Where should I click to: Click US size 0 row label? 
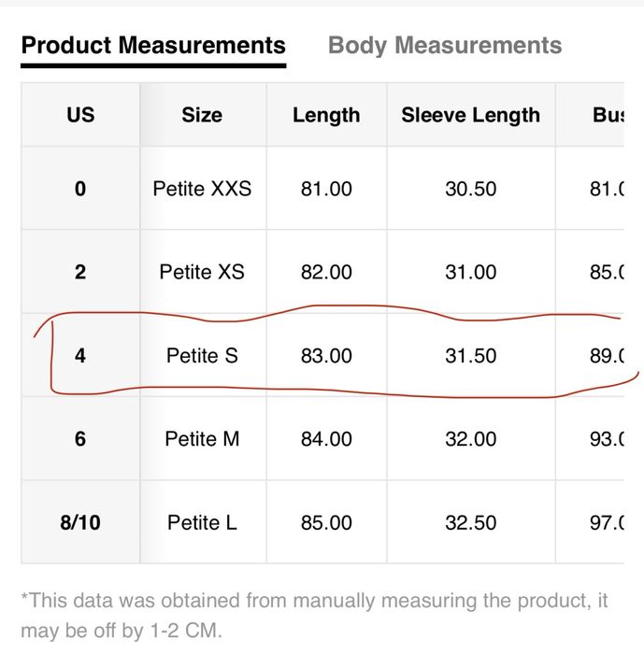tap(80, 189)
